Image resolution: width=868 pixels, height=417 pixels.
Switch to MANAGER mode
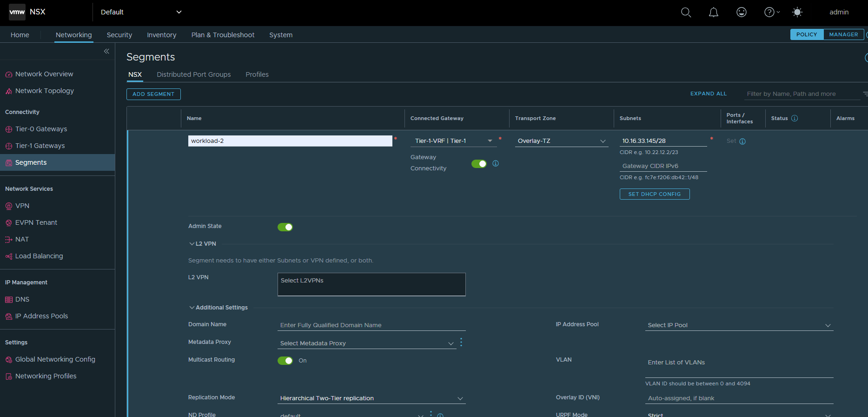[843, 34]
